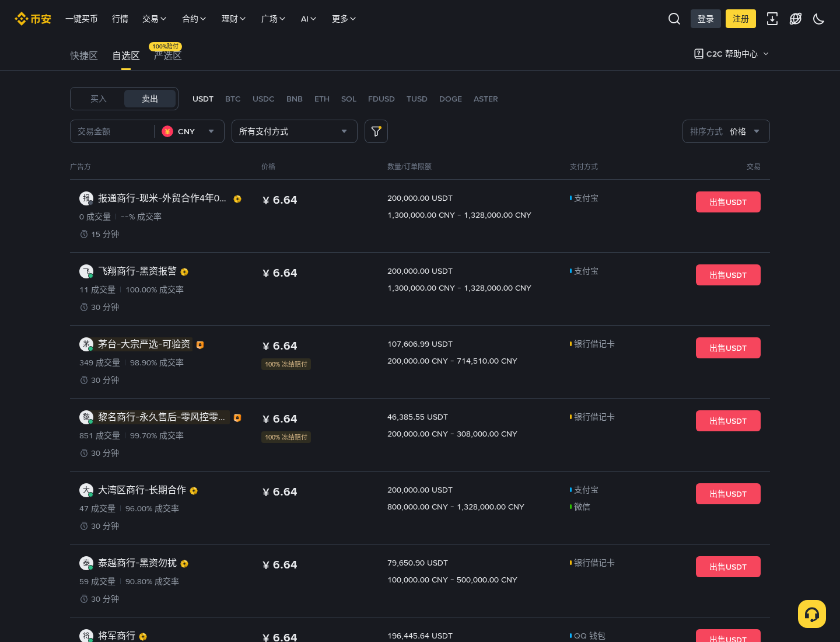Toggle dark mode moon icon
This screenshot has height=642, width=840.
pos(819,19)
